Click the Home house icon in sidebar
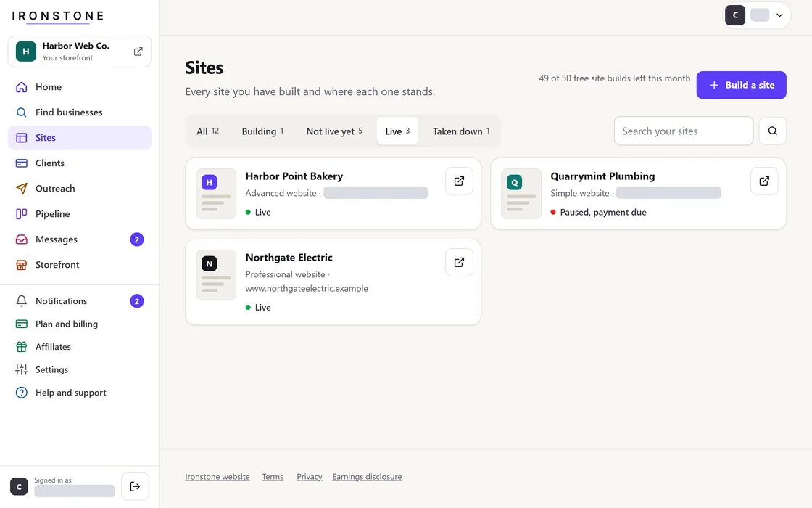812x508 pixels. (x=21, y=87)
